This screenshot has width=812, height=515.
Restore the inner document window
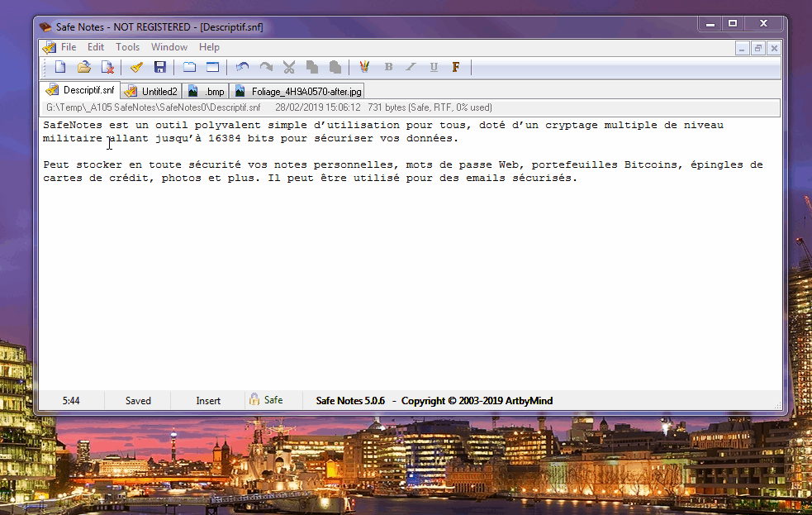point(757,48)
